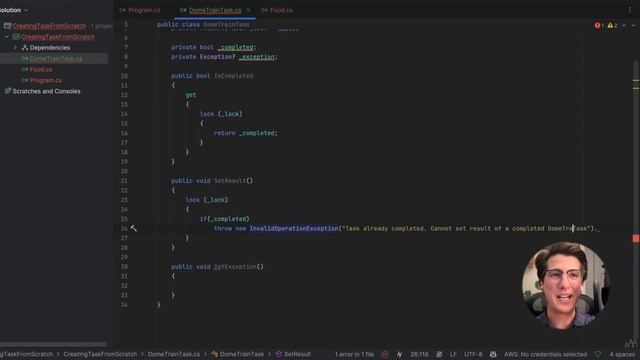Click the Solution panel horizontal scrollbar
This screenshot has height=360, width=640.
[x=53, y=344]
